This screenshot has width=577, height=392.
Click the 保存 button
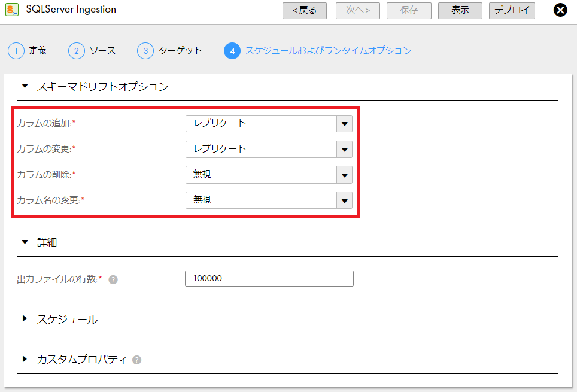click(x=409, y=10)
